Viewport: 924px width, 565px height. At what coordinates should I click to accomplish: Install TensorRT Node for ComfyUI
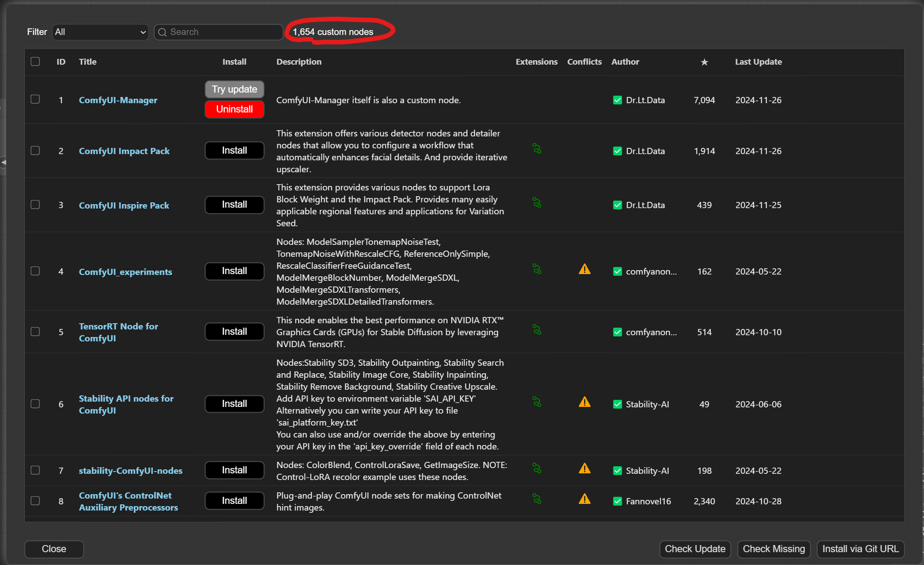[x=234, y=332]
